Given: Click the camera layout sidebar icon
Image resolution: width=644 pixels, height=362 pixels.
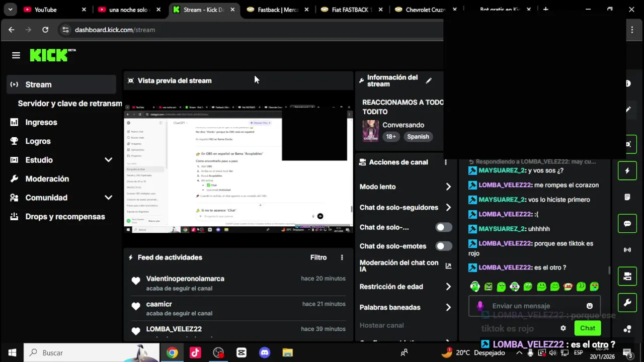Looking at the screenshot, I should point(627,276).
